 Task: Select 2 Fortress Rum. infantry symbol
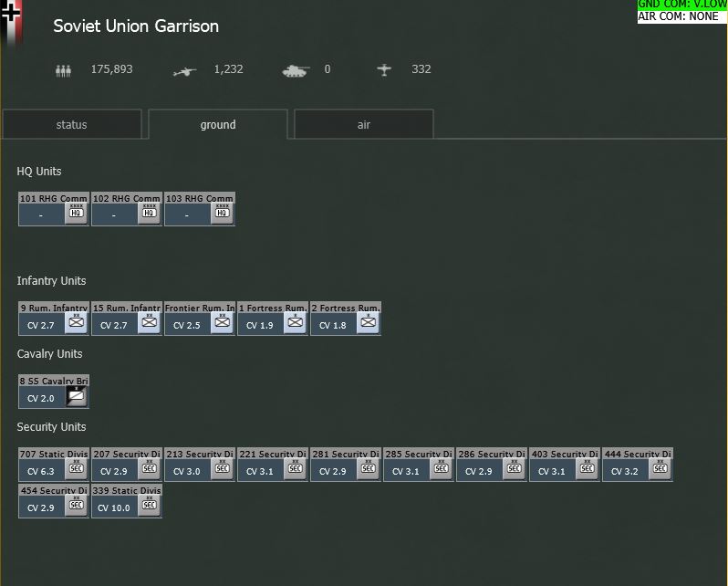(x=368, y=322)
